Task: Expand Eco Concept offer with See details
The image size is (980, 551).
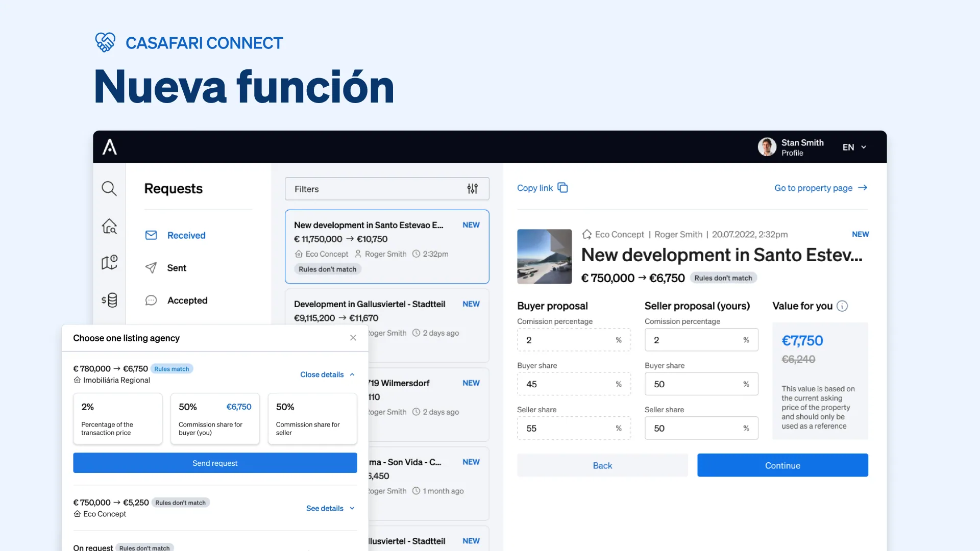Action: click(330, 508)
